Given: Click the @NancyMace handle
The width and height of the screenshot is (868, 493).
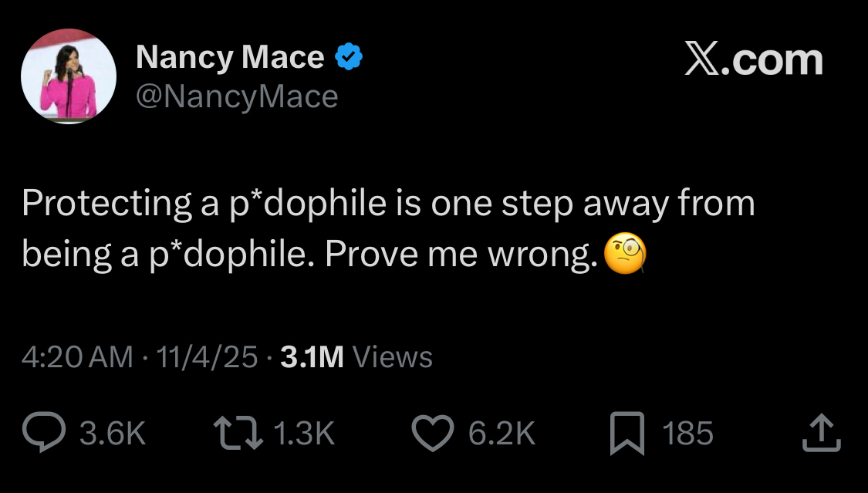Looking at the screenshot, I should pos(237,96).
